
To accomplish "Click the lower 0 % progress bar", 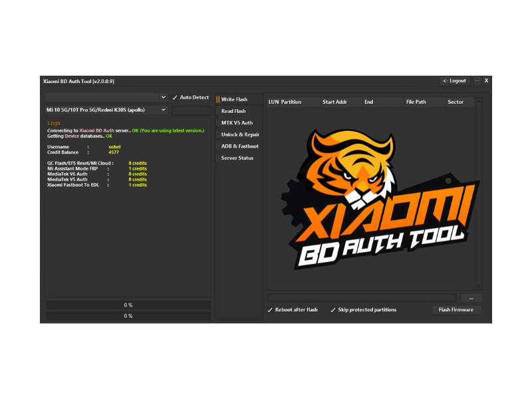I will (x=128, y=317).
